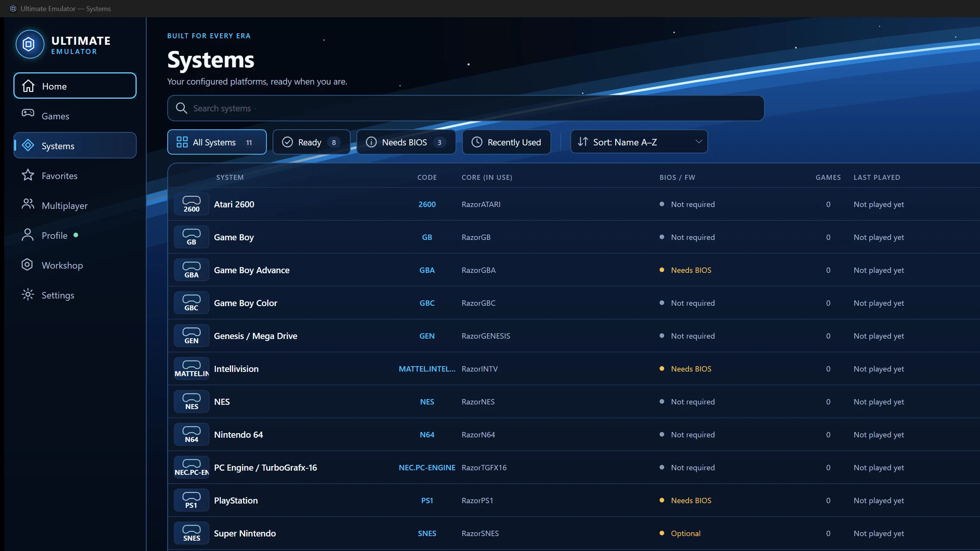This screenshot has width=980, height=551.
Task: Click the SNES system icon
Action: (x=191, y=533)
